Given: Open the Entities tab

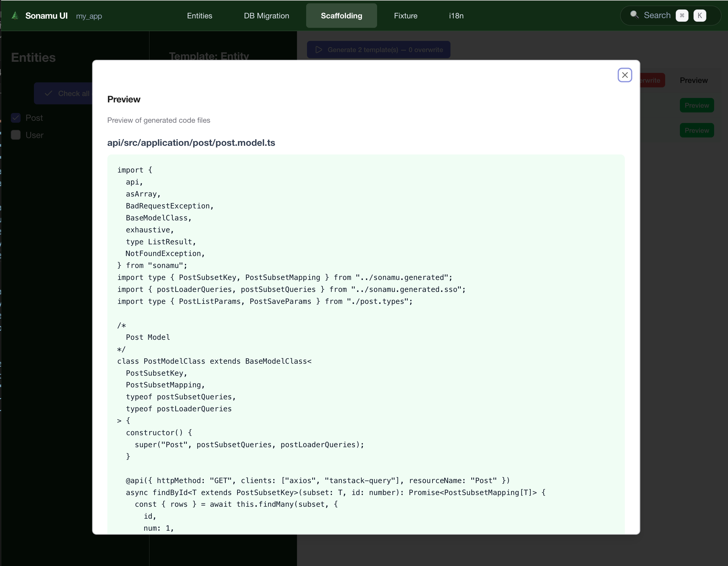Looking at the screenshot, I should pos(199,16).
